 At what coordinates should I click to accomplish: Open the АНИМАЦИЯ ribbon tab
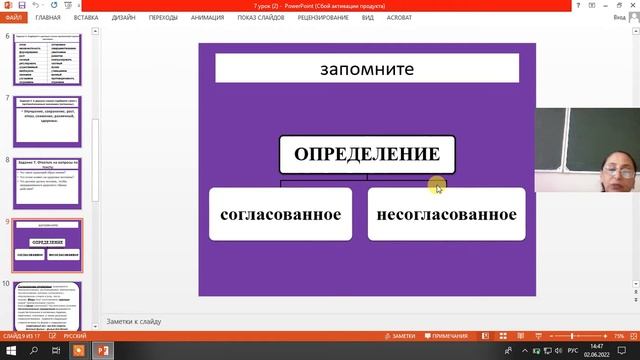207,18
